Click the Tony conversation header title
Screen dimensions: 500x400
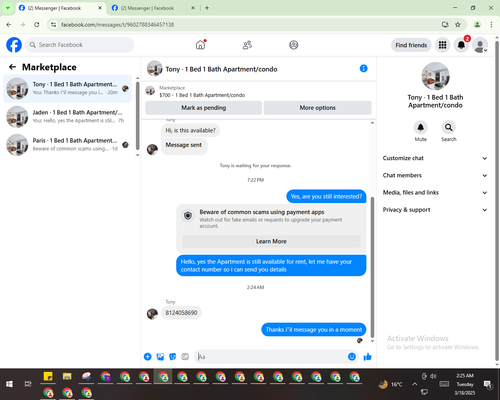[221, 69]
